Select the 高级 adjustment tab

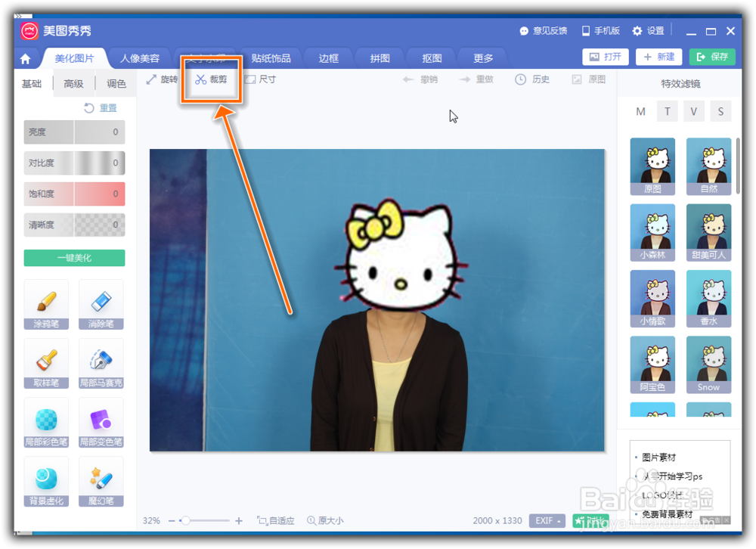[x=74, y=84]
